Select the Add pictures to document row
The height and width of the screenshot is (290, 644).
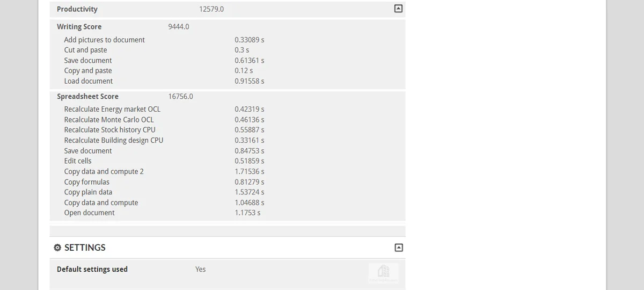(228, 40)
